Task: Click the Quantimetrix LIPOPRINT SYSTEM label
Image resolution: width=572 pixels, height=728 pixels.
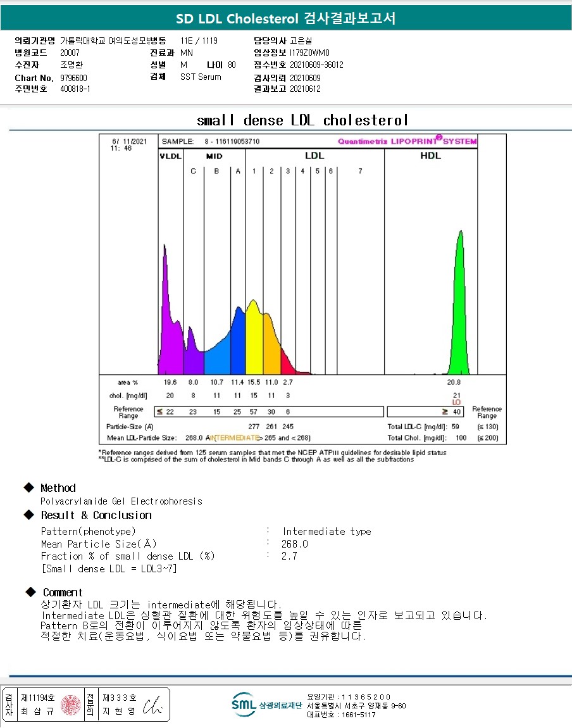Action: tap(407, 141)
